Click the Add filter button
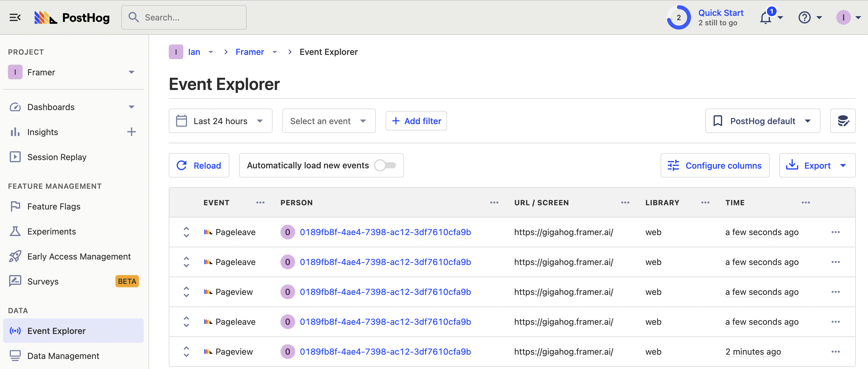The image size is (868, 369). click(416, 121)
